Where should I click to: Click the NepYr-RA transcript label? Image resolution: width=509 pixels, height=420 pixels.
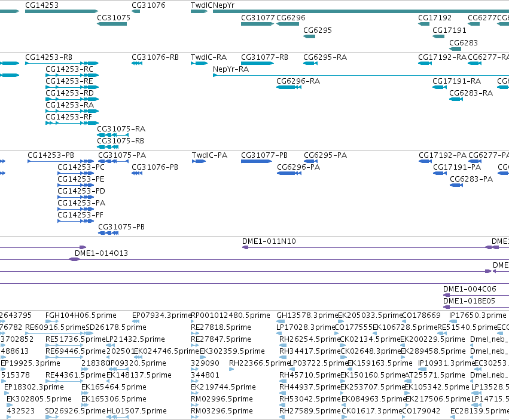[x=231, y=69]
